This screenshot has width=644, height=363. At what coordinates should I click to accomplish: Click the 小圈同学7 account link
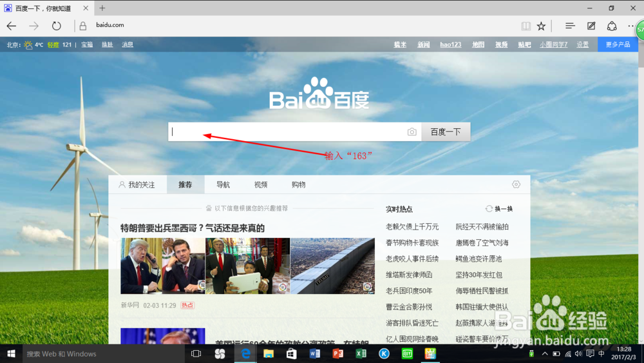tap(553, 44)
